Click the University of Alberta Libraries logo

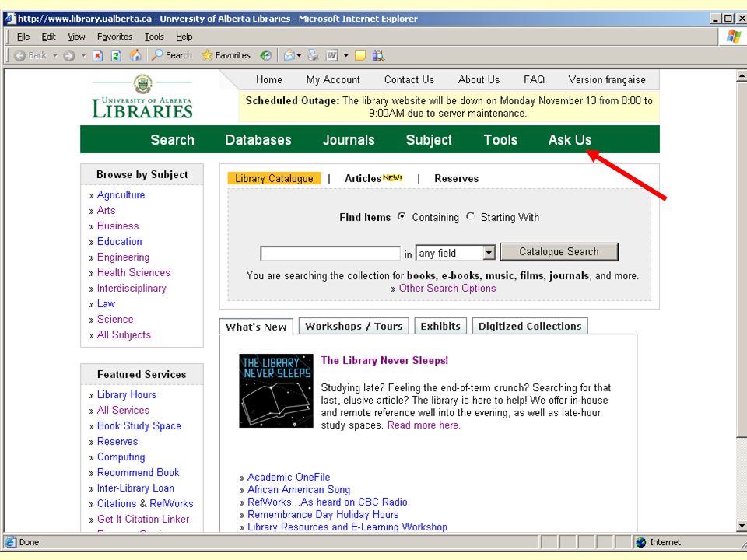[142, 96]
